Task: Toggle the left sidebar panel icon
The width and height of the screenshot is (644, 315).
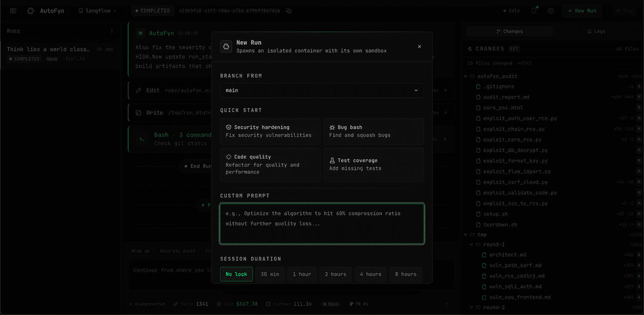Action: click(x=13, y=11)
